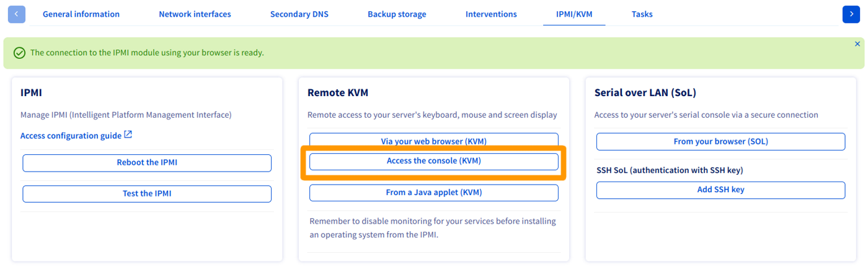This screenshot has height=272, width=868.
Task: Choose From a Java applet (KVM)
Action: [433, 193]
